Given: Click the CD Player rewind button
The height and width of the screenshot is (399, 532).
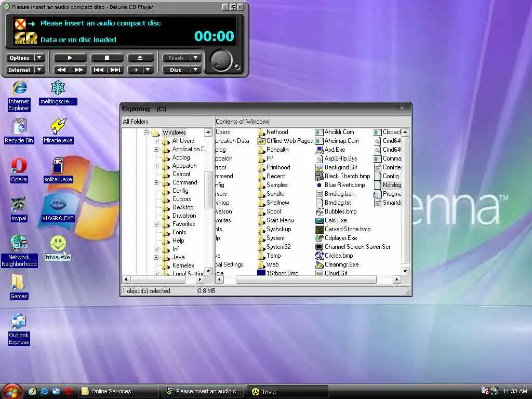Looking at the screenshot, I should point(62,70).
